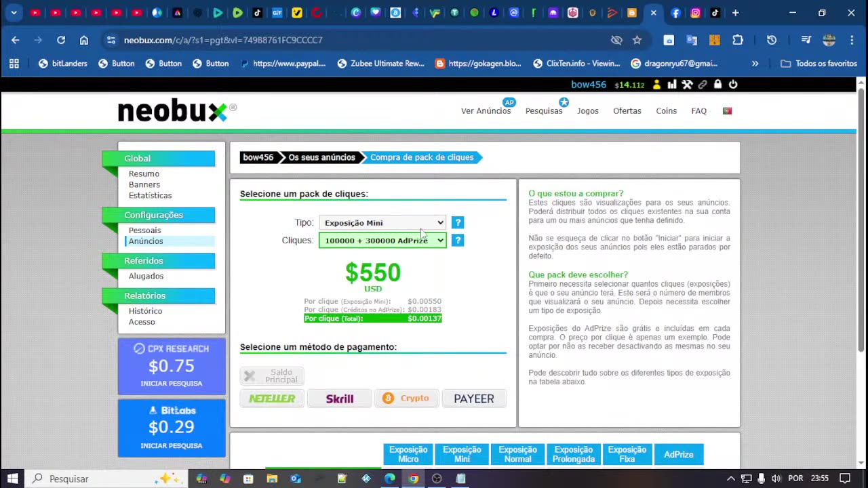Image resolution: width=868 pixels, height=488 pixels.
Task: Select Exposição Prolongada tab
Action: 574,454
